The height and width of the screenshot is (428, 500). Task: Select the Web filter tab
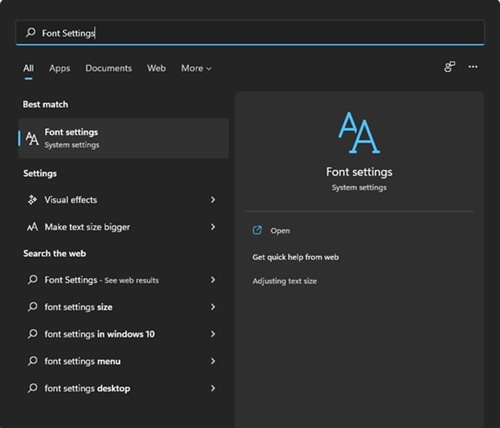tap(156, 68)
